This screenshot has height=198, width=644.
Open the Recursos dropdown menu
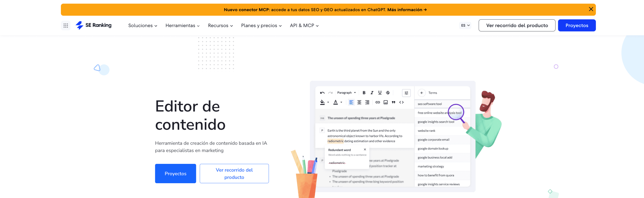(x=220, y=26)
